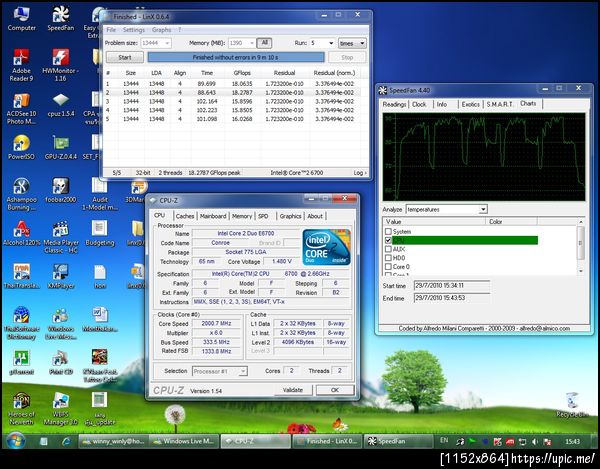This screenshot has height=469, width=600.
Task: Uncheck the CPU temperature checkbox in SpeedFan
Action: click(x=389, y=241)
